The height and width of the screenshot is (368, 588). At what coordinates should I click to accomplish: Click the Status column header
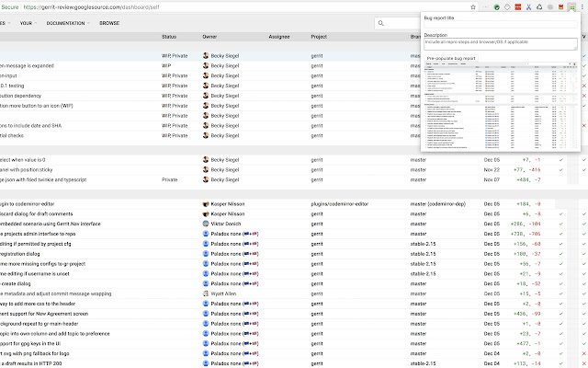tap(169, 37)
